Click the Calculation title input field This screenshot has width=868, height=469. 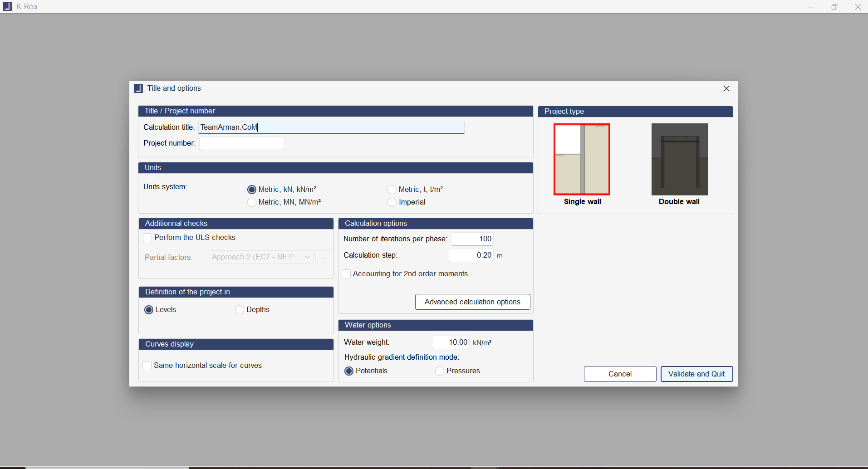pyautogui.click(x=331, y=127)
